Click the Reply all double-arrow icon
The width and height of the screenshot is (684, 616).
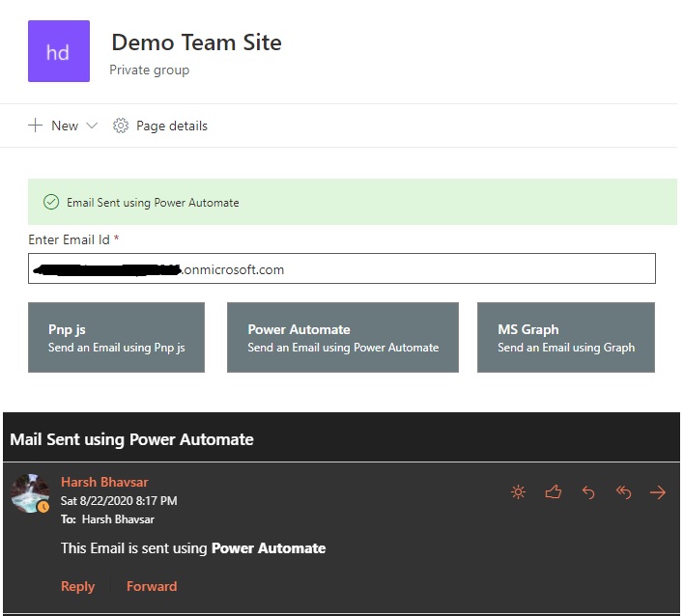coord(623,492)
